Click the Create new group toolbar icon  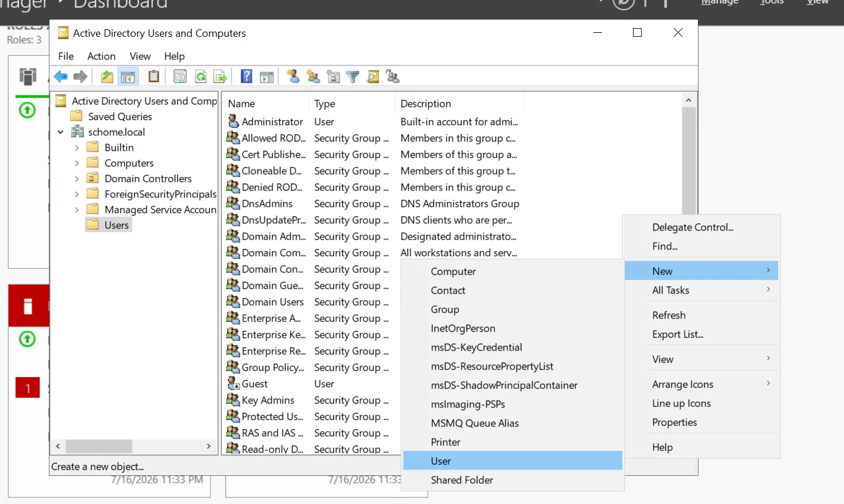point(313,76)
